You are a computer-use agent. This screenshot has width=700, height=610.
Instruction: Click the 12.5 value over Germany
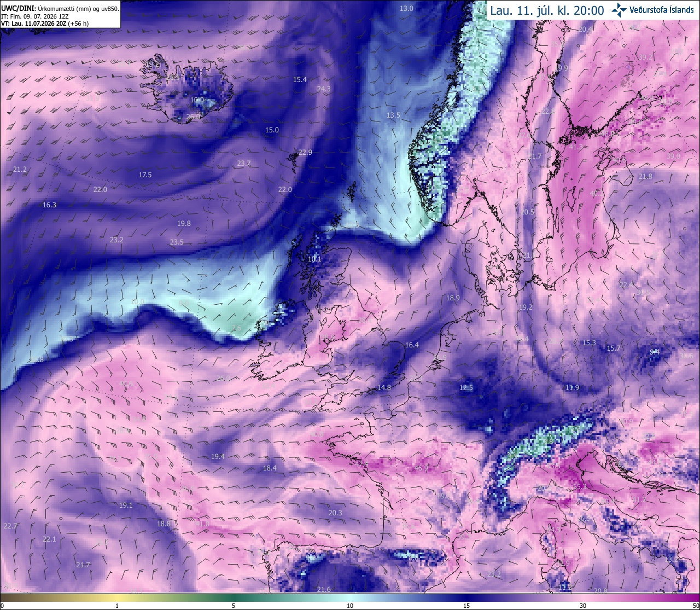pos(466,387)
